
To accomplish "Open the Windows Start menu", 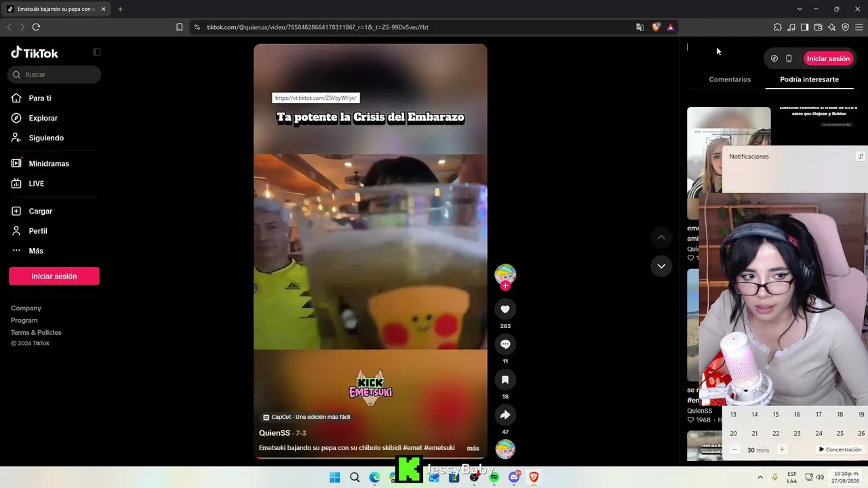I will 334,477.
